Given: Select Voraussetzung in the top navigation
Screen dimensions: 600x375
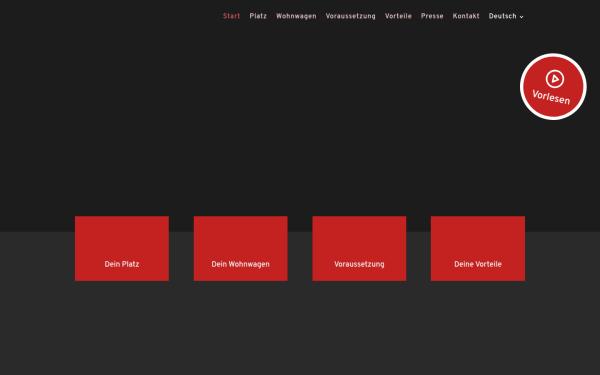Looking at the screenshot, I should 351,16.
